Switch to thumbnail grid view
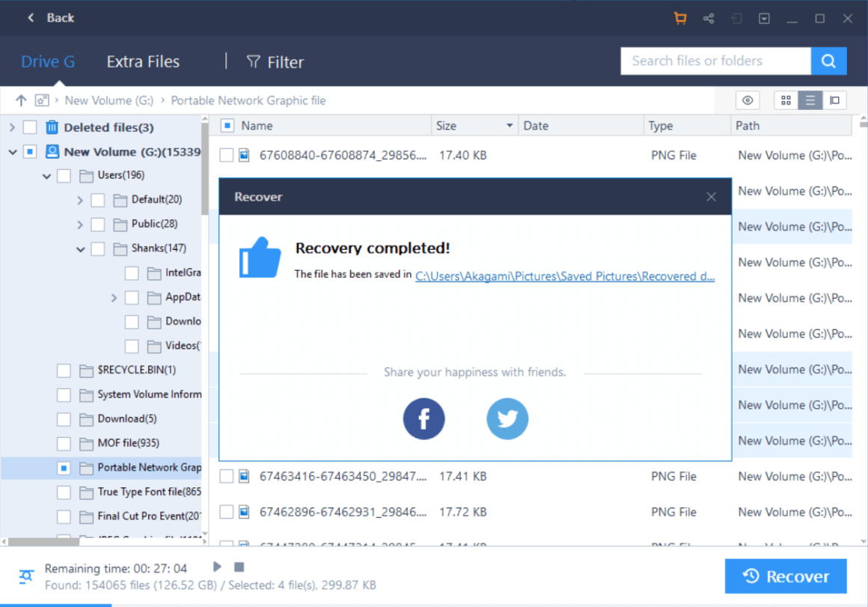Viewport: 868px width, 607px height. tap(786, 100)
